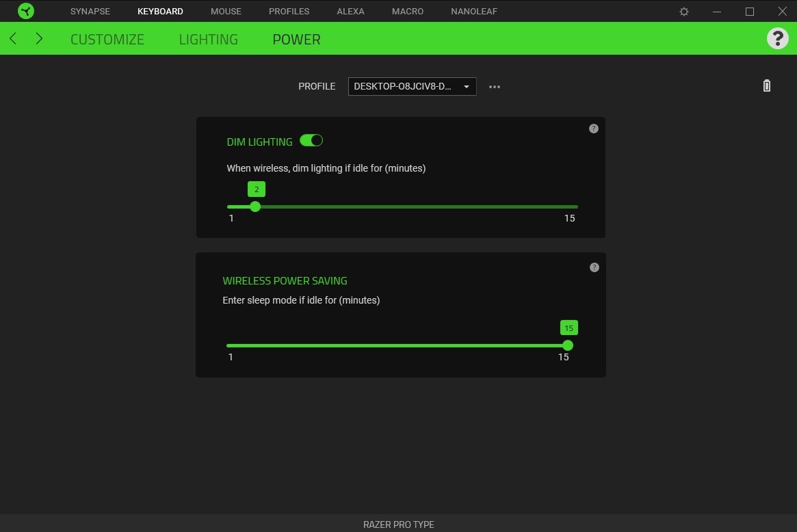The image size is (797, 532).
Task: Minimize the Razer Synapse window
Action: coord(717,11)
